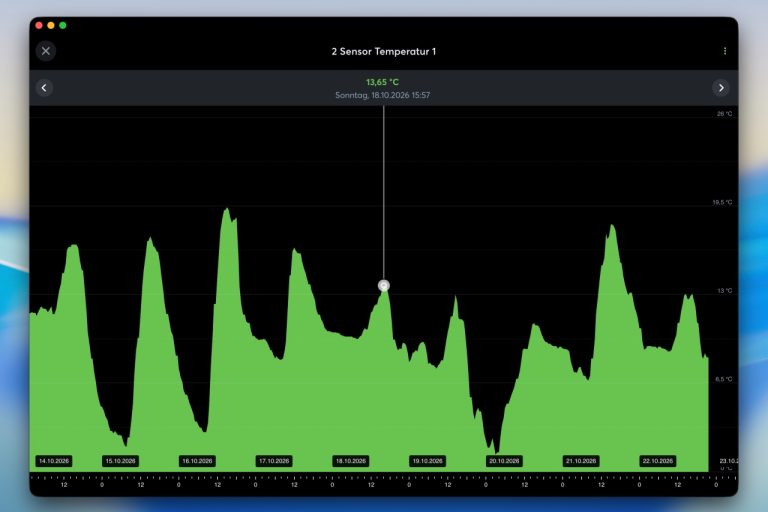The height and width of the screenshot is (512, 768).
Task: Select the 16.10.2026 date label
Action: 197,461
